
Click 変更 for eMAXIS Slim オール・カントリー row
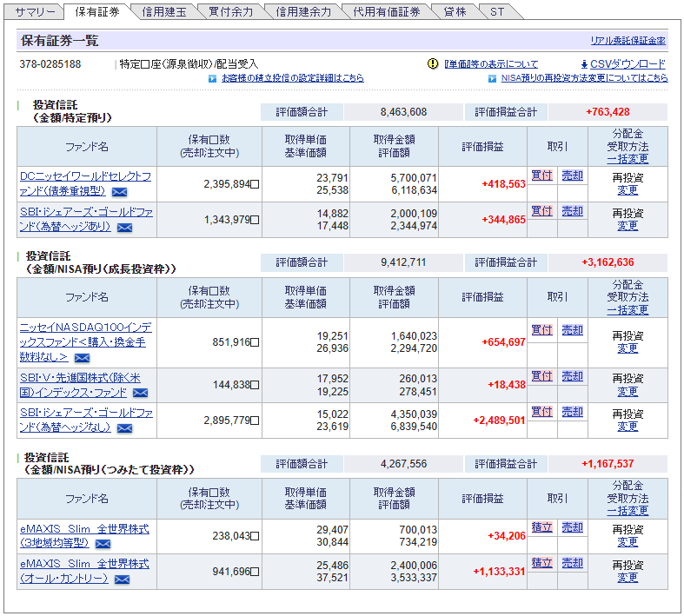[x=628, y=578]
